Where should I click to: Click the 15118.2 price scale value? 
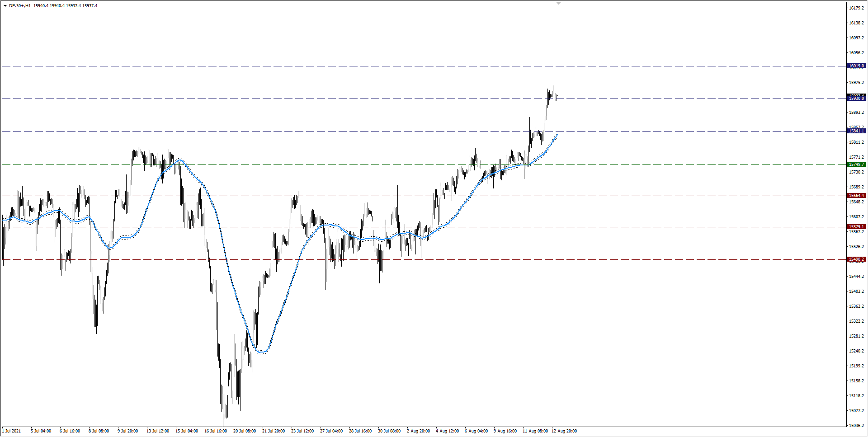856,396
